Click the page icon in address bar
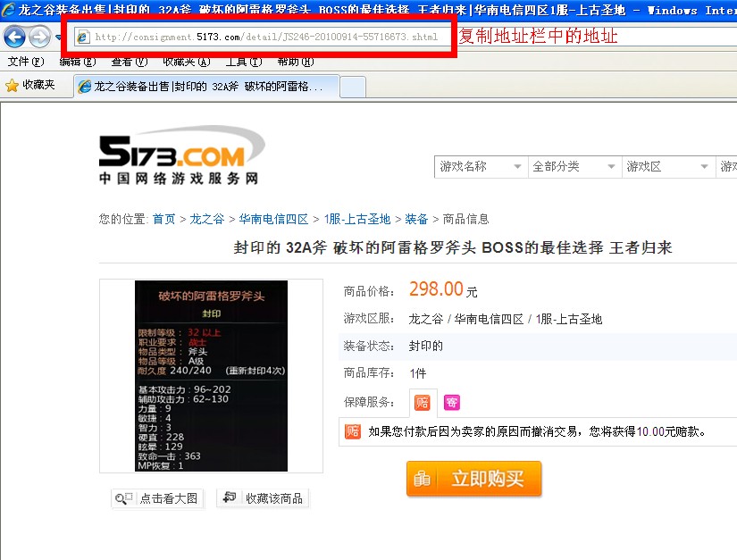Image resolution: width=737 pixels, height=560 pixels. [83, 37]
